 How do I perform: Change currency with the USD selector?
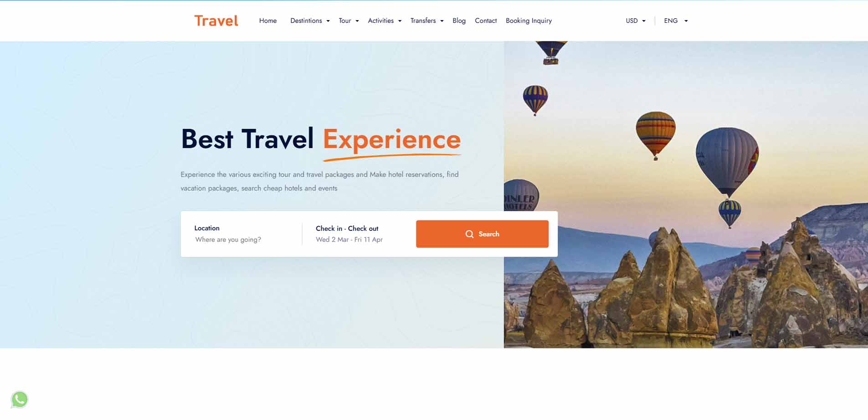(x=636, y=21)
